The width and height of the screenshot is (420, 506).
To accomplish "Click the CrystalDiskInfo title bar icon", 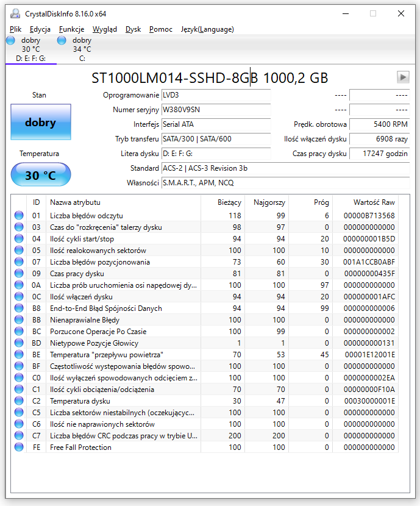I will (15, 13).
